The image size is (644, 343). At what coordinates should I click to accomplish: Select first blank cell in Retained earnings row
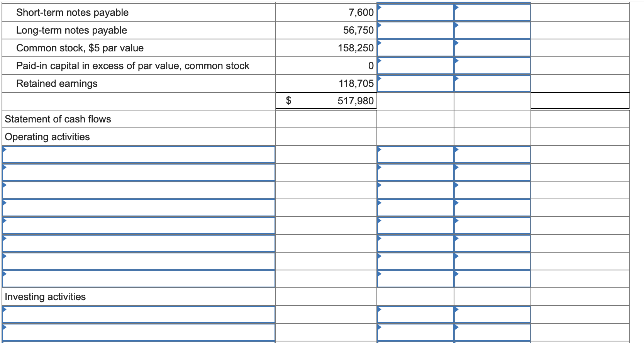tap(415, 83)
